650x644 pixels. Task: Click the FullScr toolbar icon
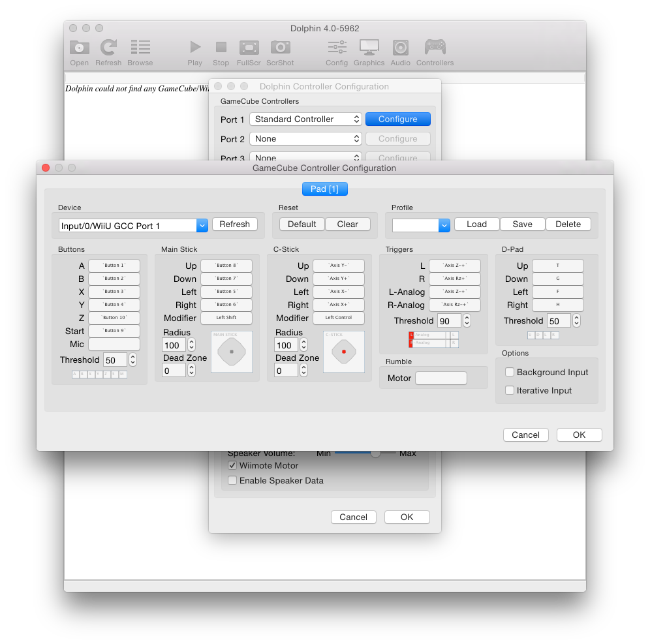[x=249, y=48]
